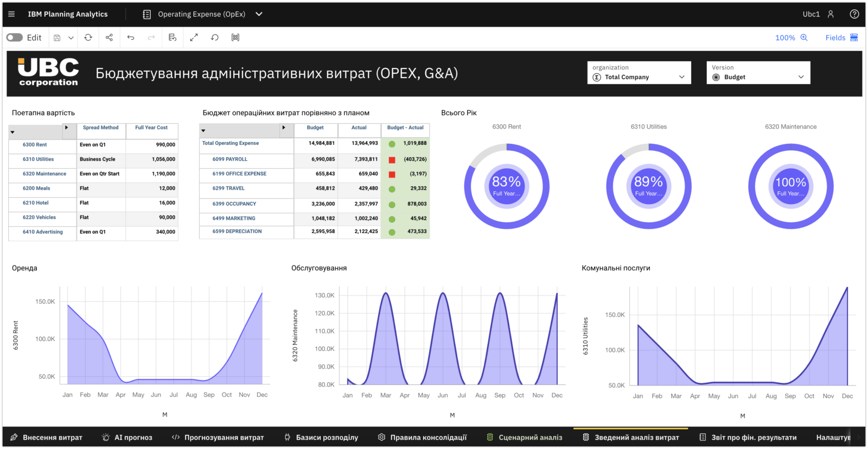This screenshot has width=868, height=449.
Task: Open the hamburger navigation menu
Action: (11, 14)
